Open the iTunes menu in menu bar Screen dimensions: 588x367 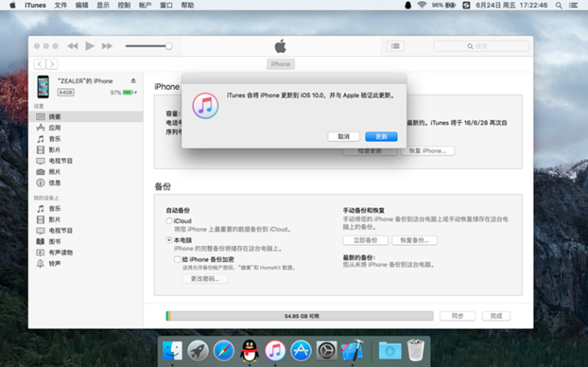coord(35,6)
